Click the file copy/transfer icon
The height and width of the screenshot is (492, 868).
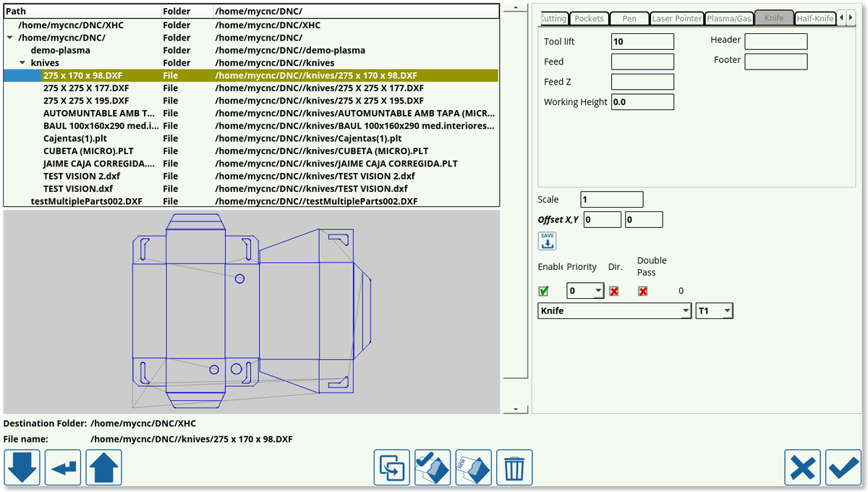tap(391, 467)
